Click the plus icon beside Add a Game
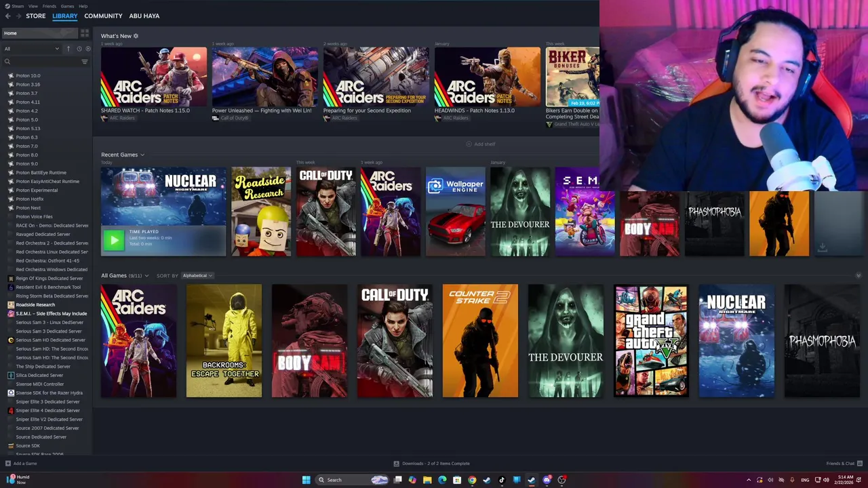 click(7, 464)
